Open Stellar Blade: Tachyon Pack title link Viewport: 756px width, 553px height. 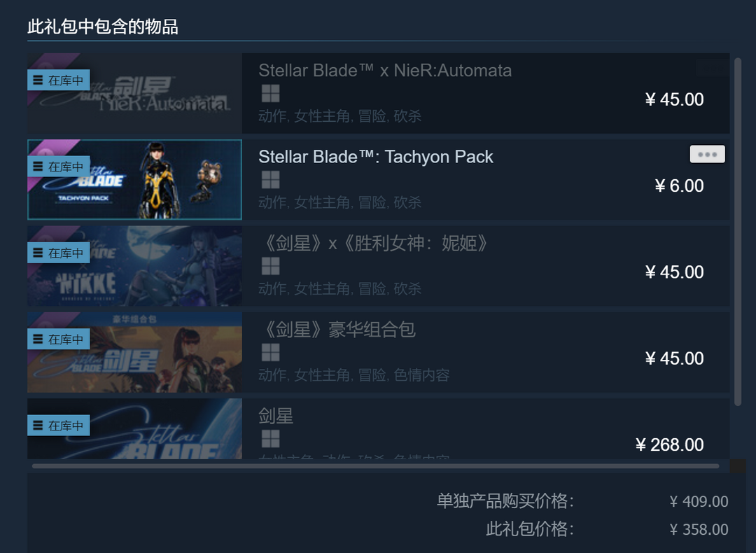[x=376, y=157]
